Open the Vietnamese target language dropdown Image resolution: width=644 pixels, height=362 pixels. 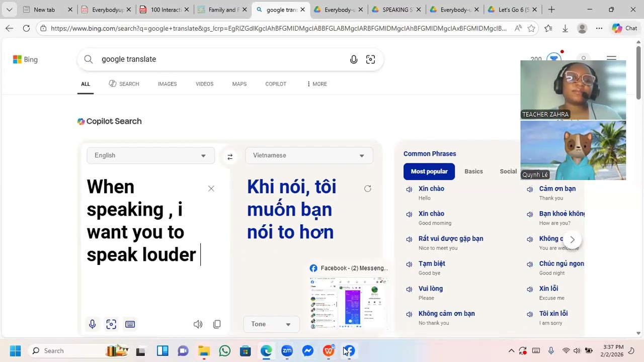[309, 155]
